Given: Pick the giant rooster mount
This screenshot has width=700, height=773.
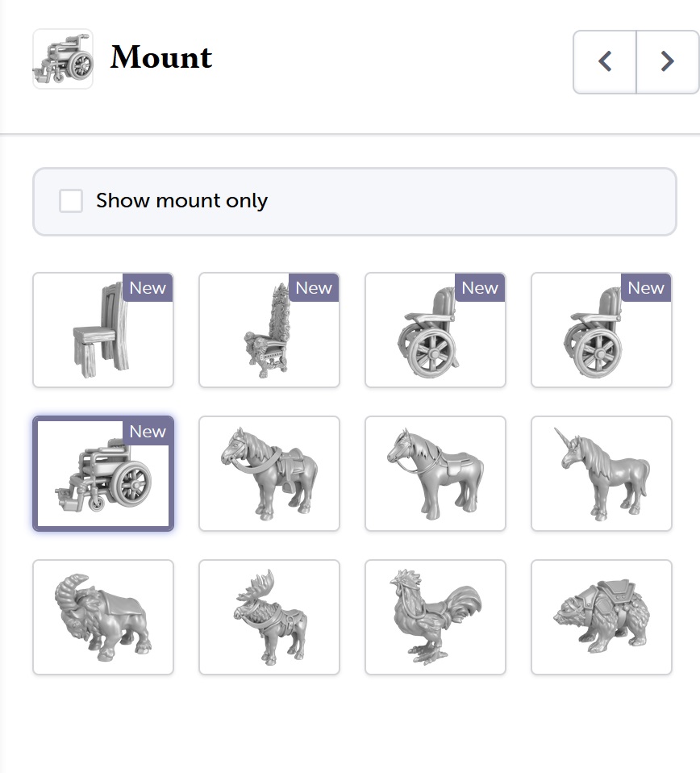Looking at the screenshot, I should coord(435,616).
